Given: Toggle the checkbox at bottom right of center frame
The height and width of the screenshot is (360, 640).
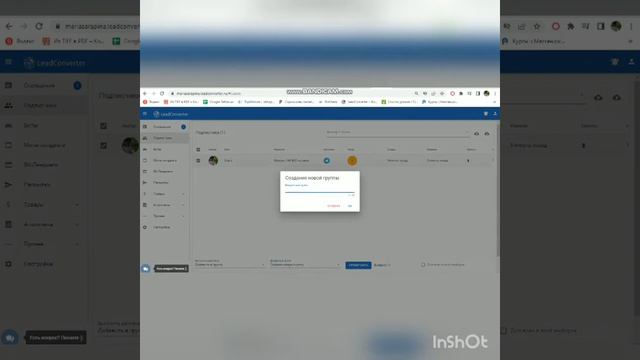Looking at the screenshot, I should coord(423,265).
